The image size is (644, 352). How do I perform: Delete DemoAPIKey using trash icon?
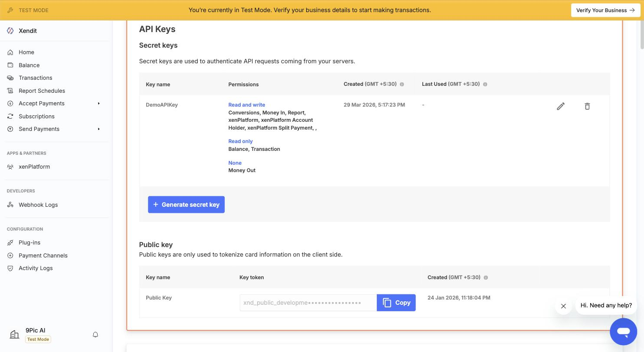click(587, 106)
